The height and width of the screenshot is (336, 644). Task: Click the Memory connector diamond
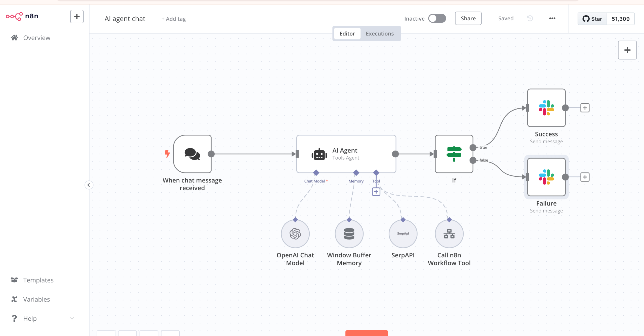pyautogui.click(x=356, y=173)
